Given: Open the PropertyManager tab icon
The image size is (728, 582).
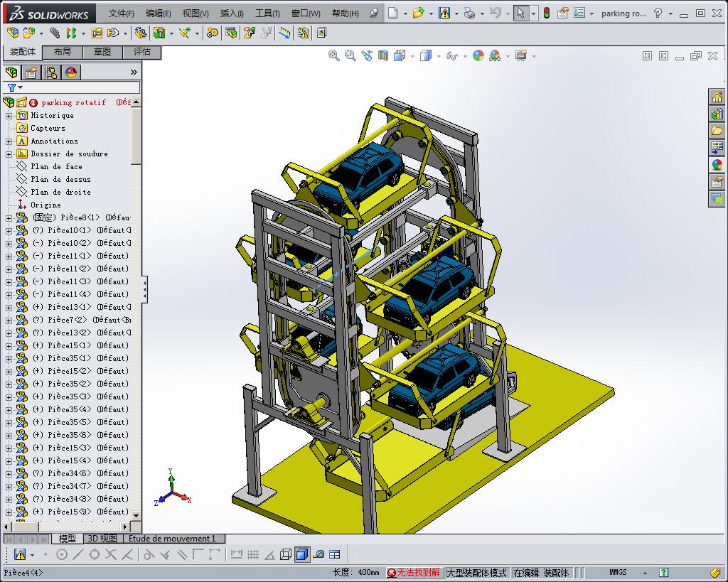Looking at the screenshot, I should point(31,72).
